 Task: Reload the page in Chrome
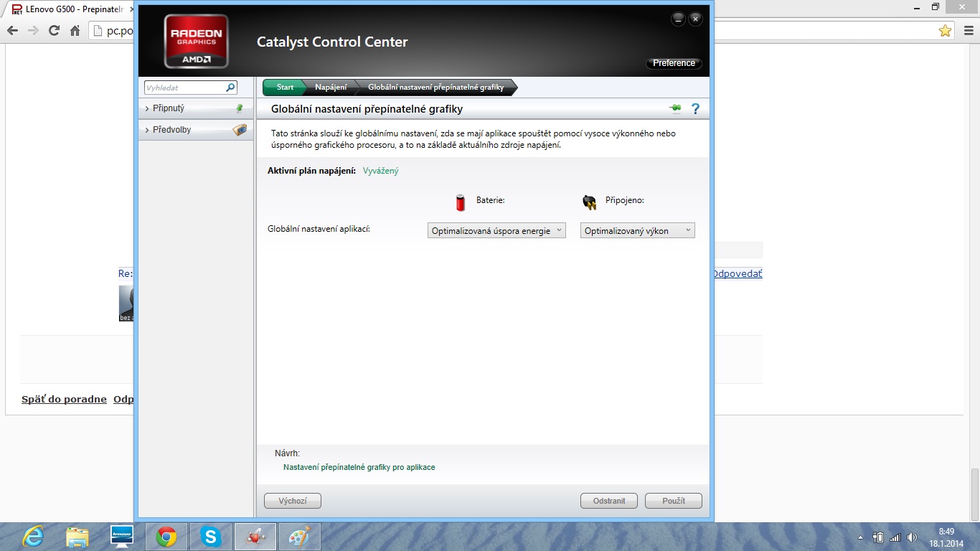coord(54,30)
